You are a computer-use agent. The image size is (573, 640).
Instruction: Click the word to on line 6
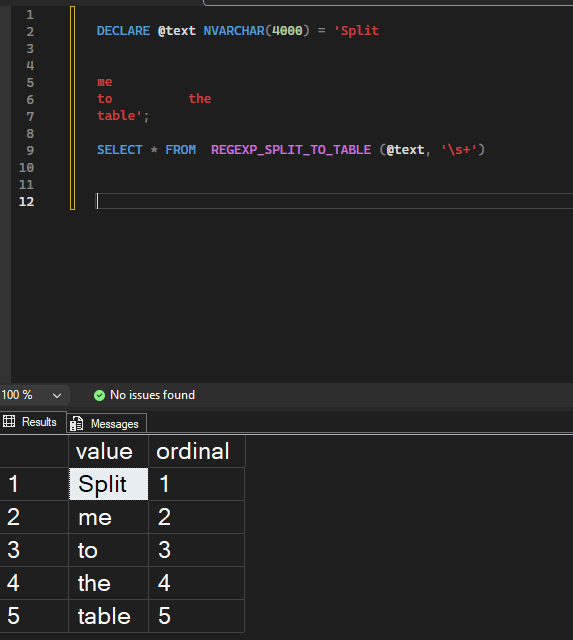pyautogui.click(x=104, y=99)
